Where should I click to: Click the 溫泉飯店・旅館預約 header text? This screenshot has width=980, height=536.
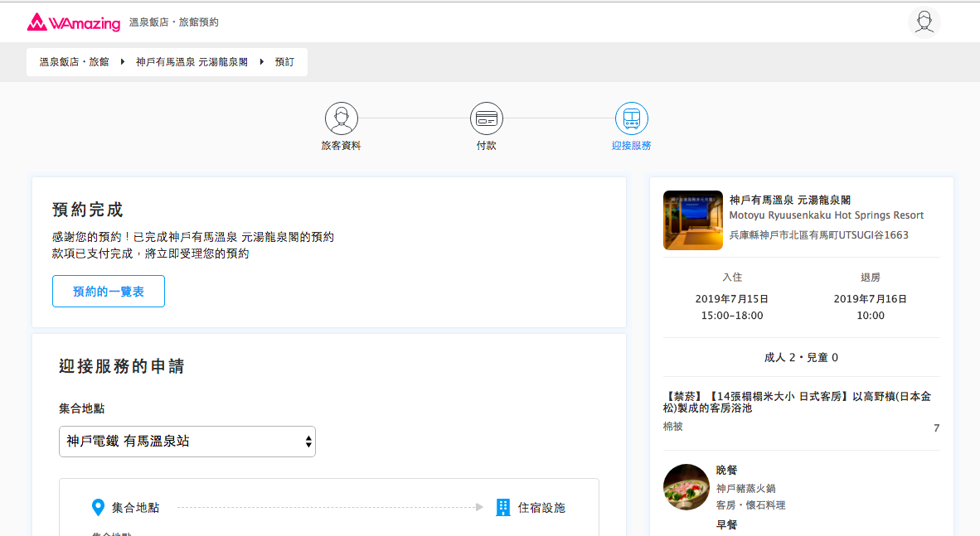tap(174, 22)
